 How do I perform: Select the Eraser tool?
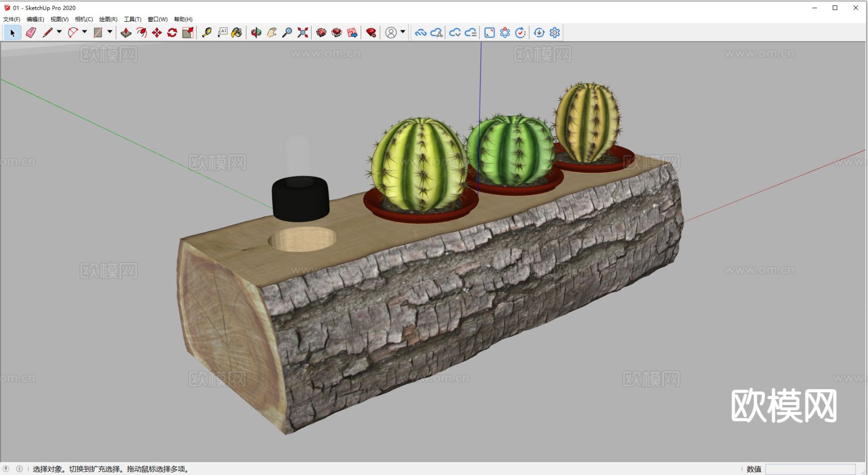(x=31, y=32)
